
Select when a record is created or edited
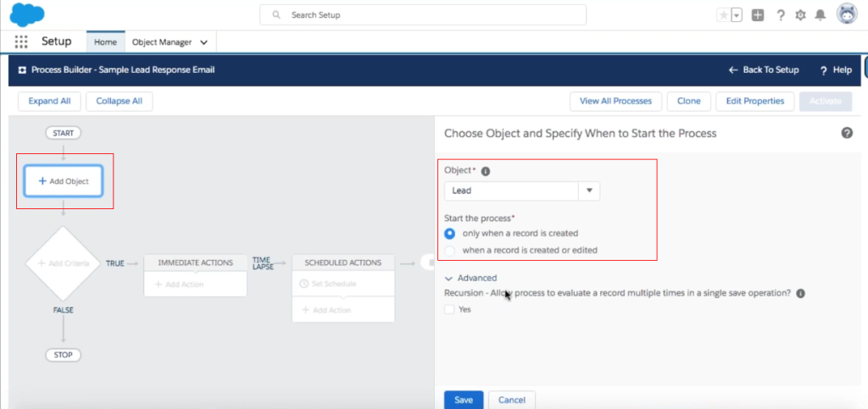coord(451,250)
